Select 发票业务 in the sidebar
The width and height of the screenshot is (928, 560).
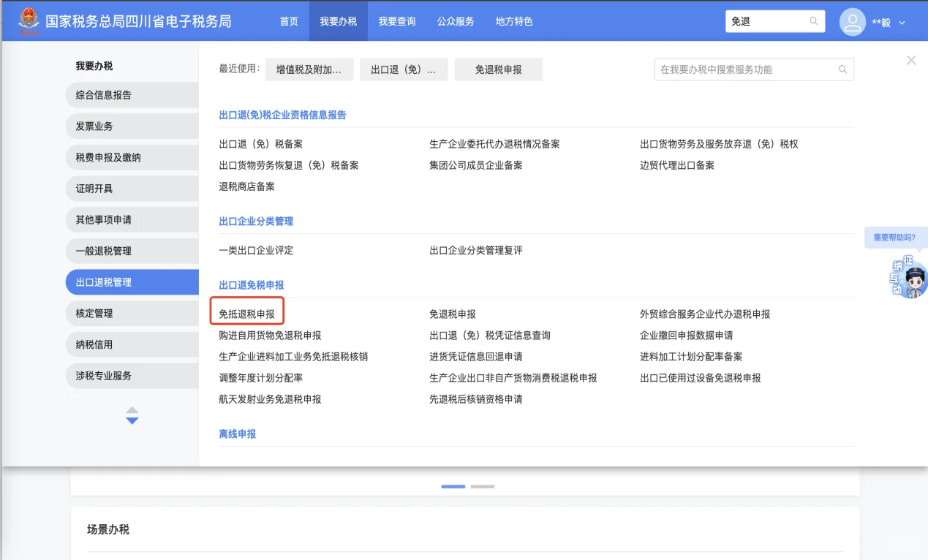pyautogui.click(x=132, y=126)
